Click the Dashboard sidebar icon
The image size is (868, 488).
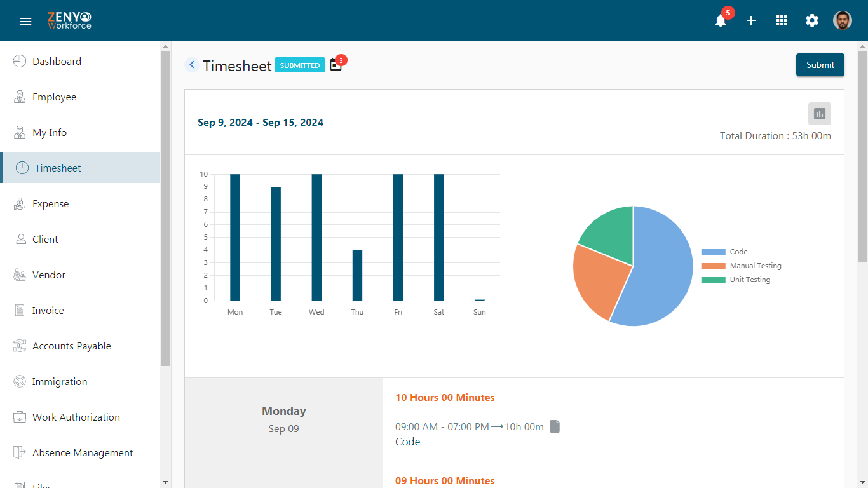(x=20, y=61)
